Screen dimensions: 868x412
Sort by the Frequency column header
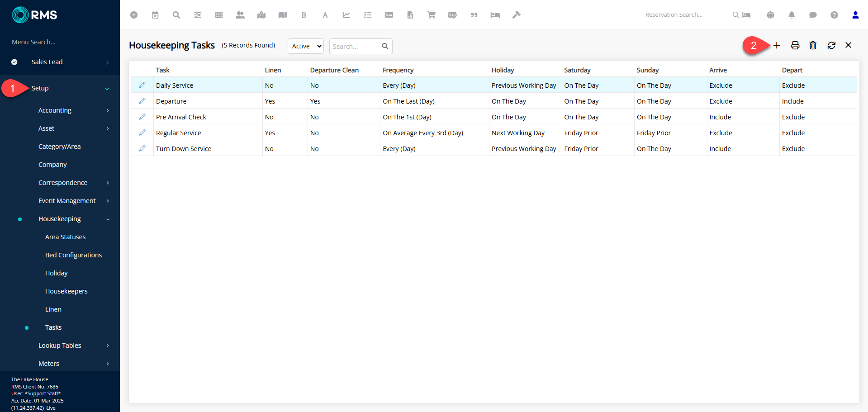[398, 70]
